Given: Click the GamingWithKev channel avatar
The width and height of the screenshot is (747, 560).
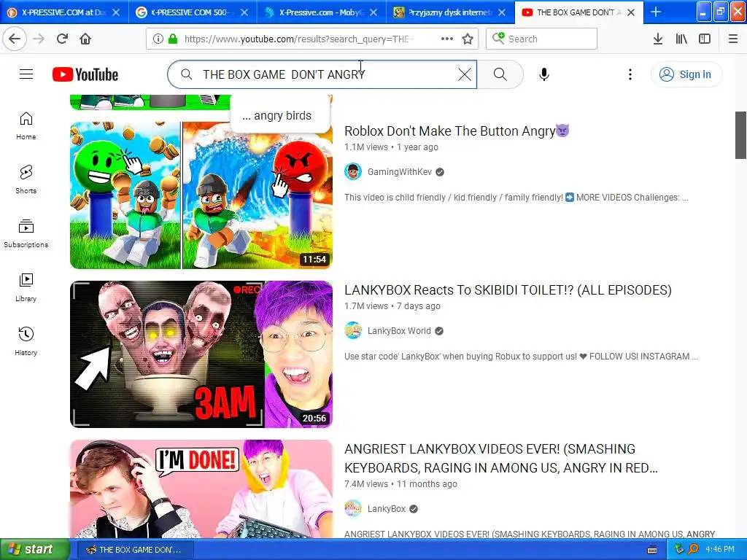Looking at the screenshot, I should pyautogui.click(x=353, y=172).
